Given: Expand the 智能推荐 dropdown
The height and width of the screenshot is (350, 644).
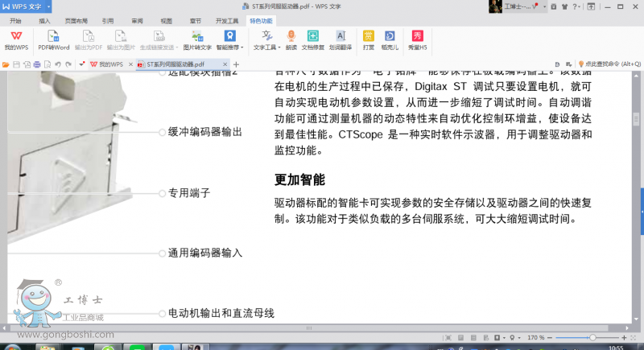Looking at the screenshot, I should pyautogui.click(x=230, y=47).
